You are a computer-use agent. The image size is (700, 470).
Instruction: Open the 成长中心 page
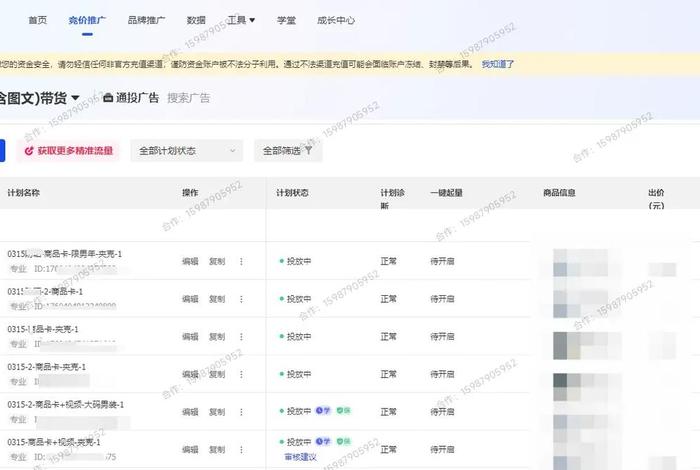(336, 20)
